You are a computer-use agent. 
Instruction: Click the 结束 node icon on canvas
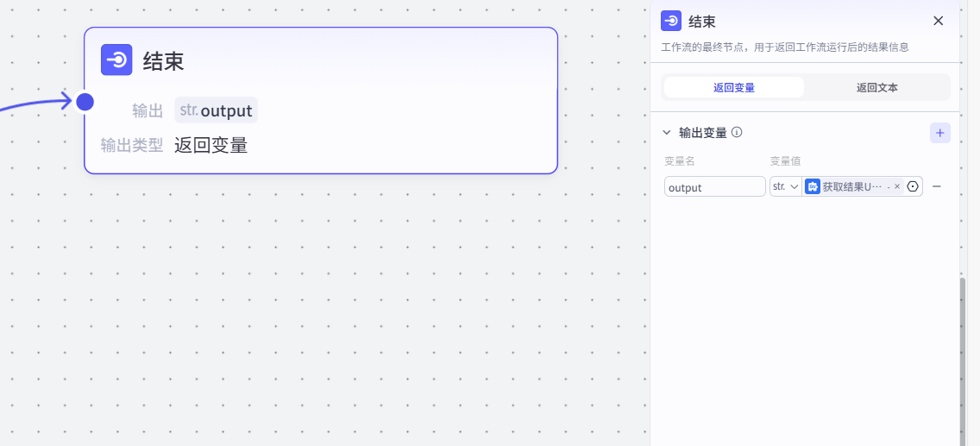click(x=116, y=60)
